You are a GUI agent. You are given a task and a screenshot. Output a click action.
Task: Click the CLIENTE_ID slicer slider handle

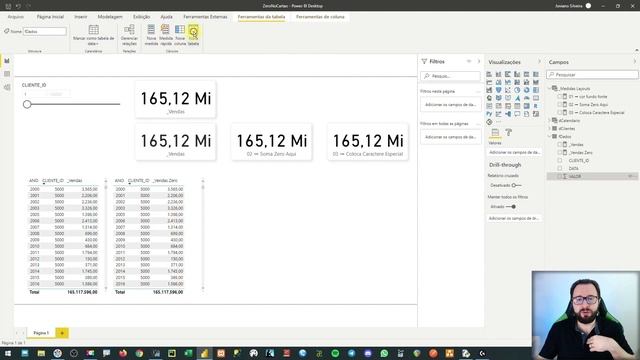pyautogui.click(x=27, y=104)
